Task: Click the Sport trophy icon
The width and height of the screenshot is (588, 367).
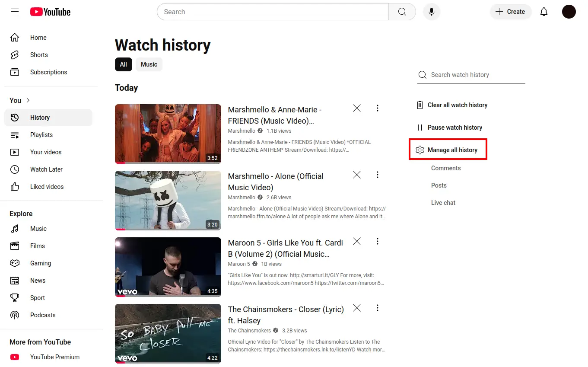Action: click(x=15, y=298)
